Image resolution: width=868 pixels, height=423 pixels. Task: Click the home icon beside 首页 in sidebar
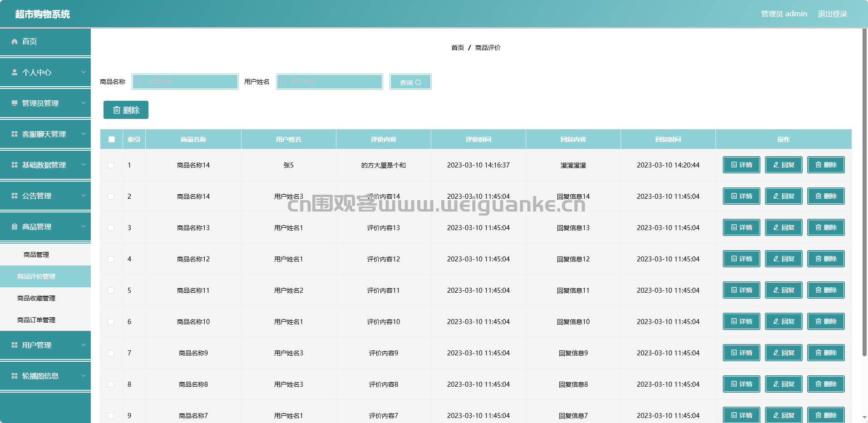[x=15, y=41]
